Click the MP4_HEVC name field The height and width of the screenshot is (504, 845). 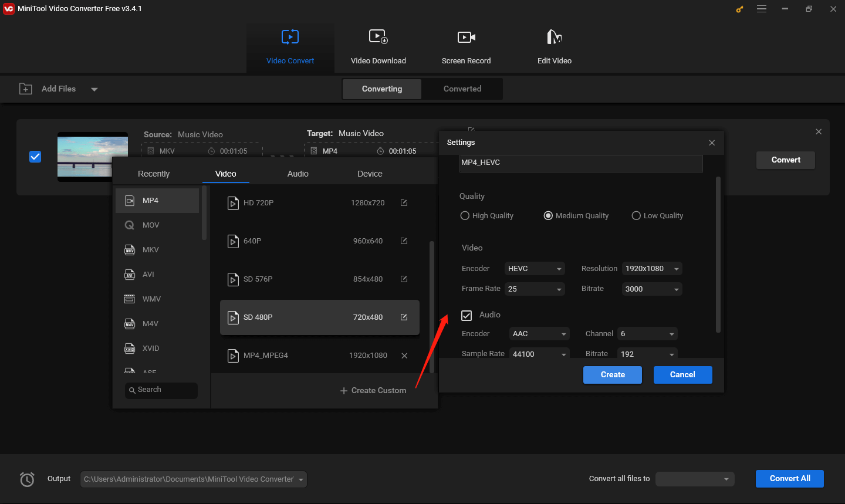[x=581, y=163]
